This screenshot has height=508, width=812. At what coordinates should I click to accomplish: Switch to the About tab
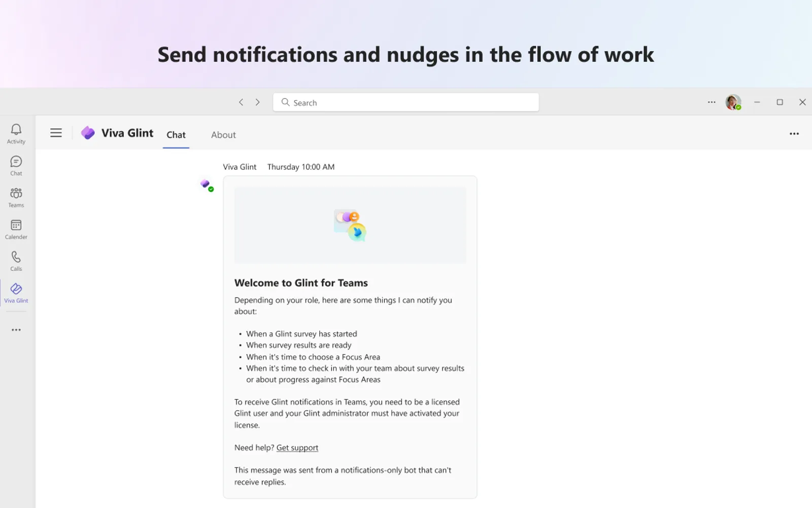click(x=223, y=135)
